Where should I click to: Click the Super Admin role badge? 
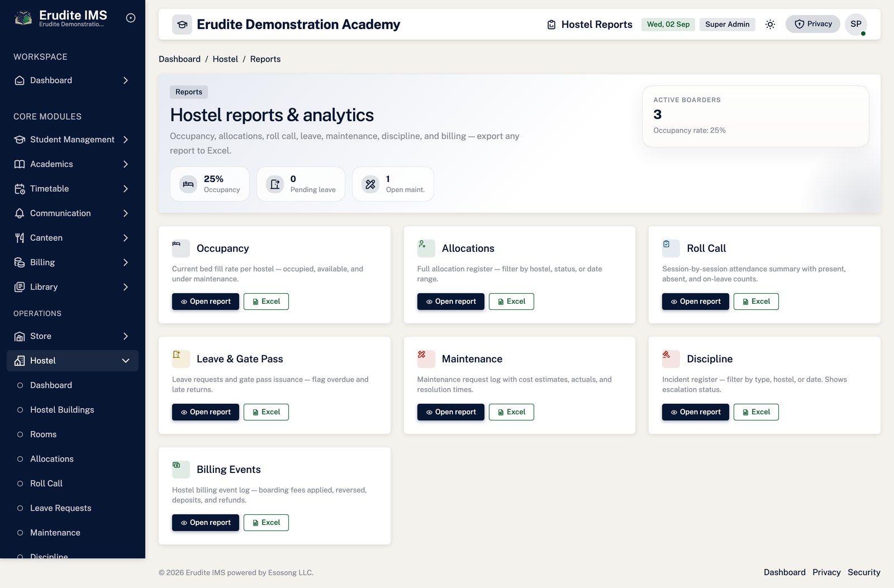coord(727,25)
